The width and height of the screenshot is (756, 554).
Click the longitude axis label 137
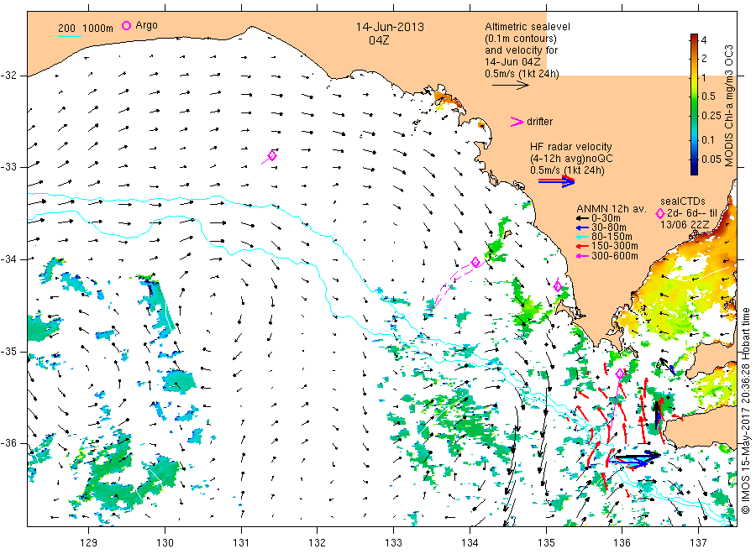[698, 543]
